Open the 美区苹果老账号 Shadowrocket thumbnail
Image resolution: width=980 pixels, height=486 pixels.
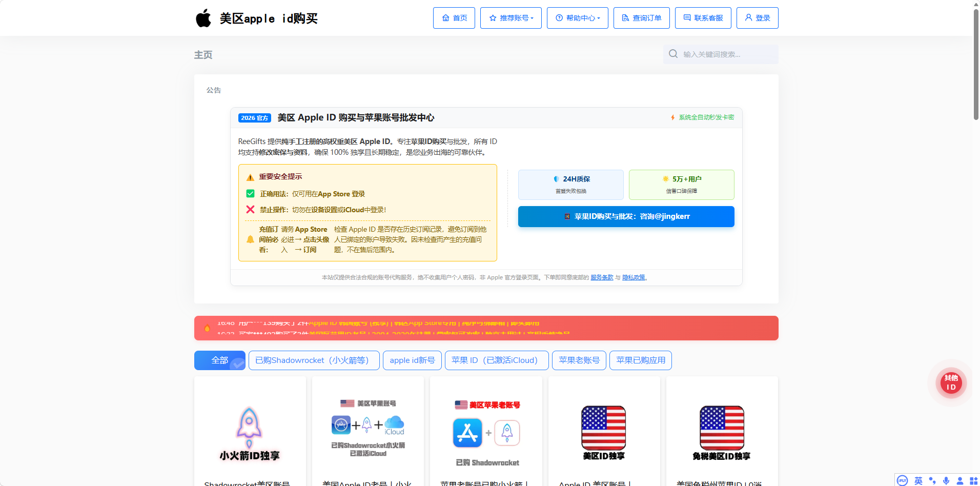486,433
